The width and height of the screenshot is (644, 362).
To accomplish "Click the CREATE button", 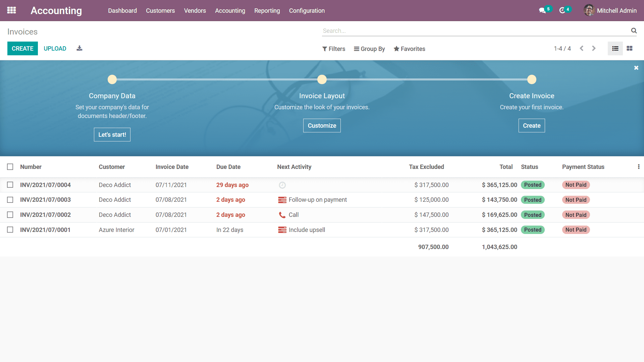I will point(22,49).
